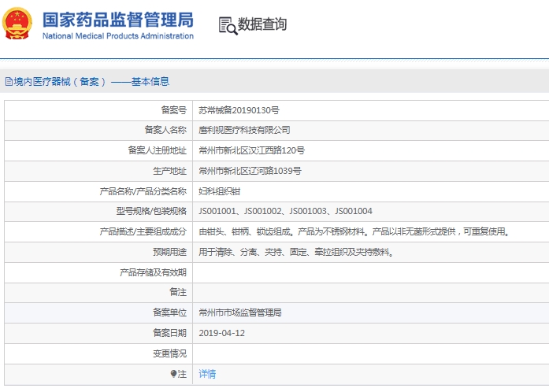
Task: Click the 产品存储及有效期 label
Action: tap(153, 272)
